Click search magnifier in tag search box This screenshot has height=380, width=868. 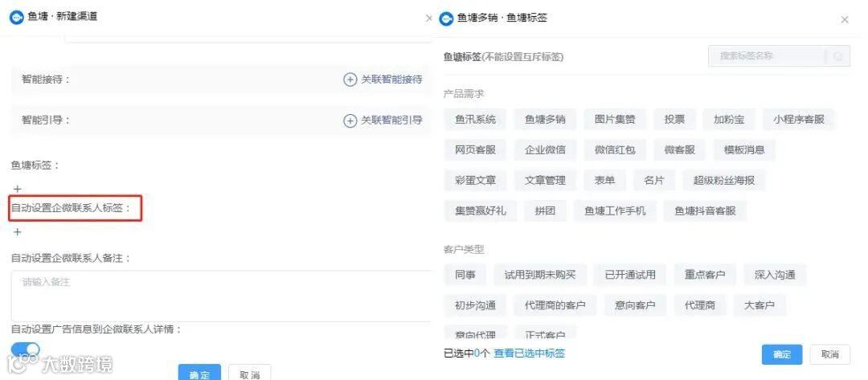coord(838,56)
